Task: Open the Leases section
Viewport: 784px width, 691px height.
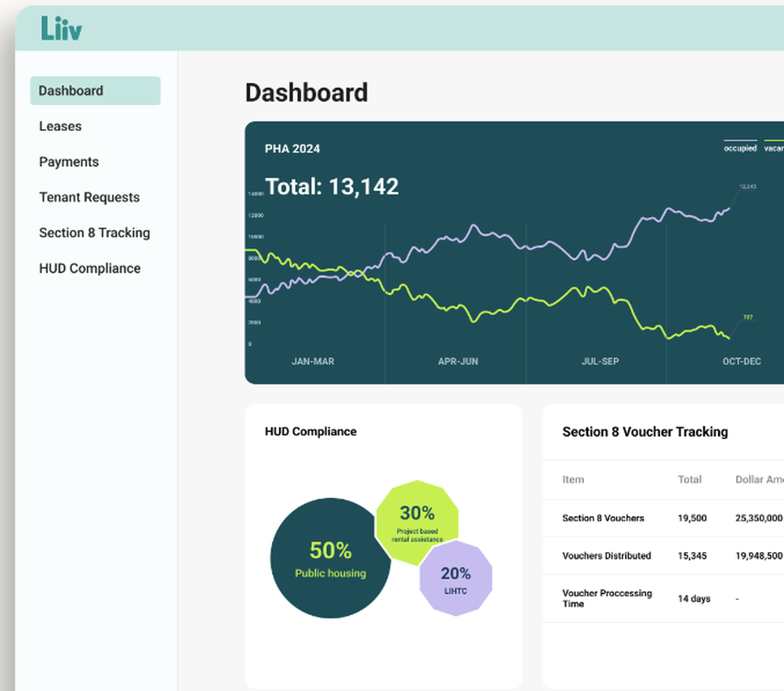Action: tap(60, 126)
